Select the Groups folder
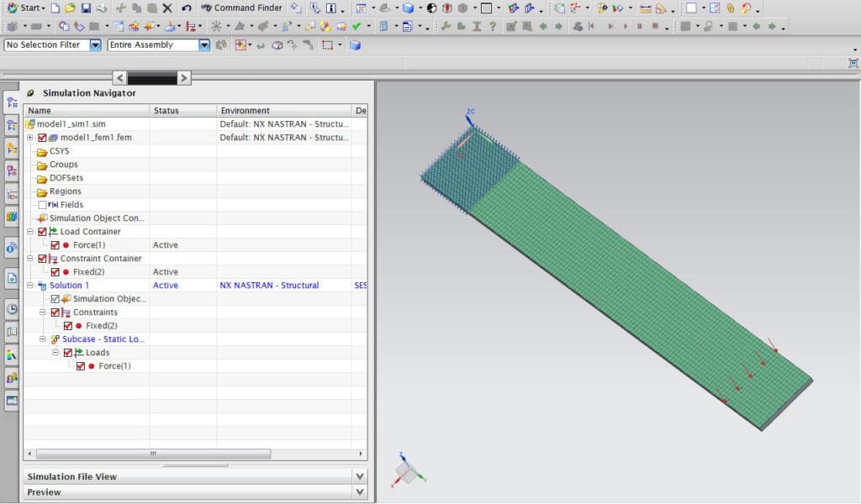861x504 pixels. [63, 165]
